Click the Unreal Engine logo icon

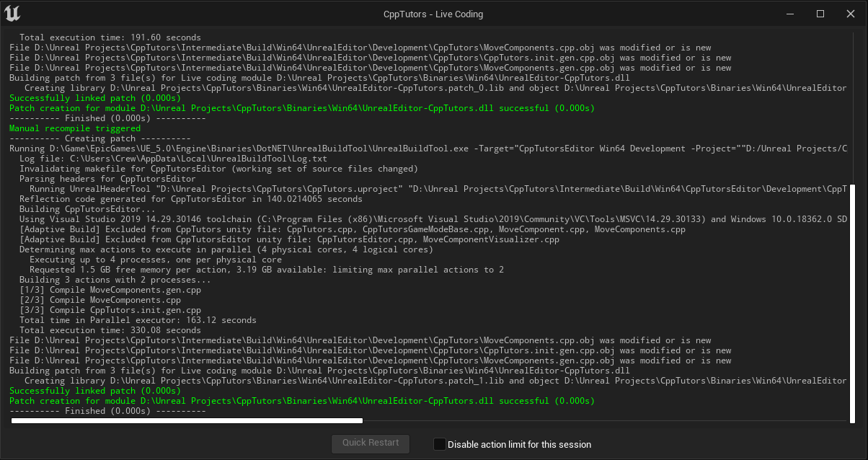[12, 14]
